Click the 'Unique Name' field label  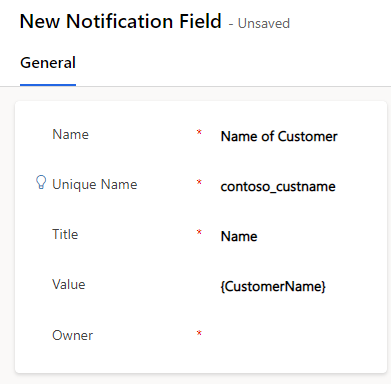(x=95, y=184)
